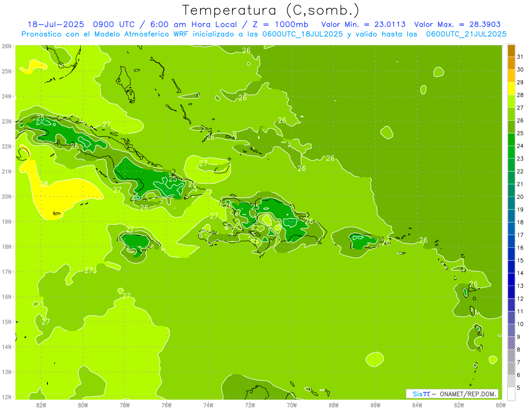532x411 pixels.
Task: Click the legend number "20"
Action: [x=520, y=197]
